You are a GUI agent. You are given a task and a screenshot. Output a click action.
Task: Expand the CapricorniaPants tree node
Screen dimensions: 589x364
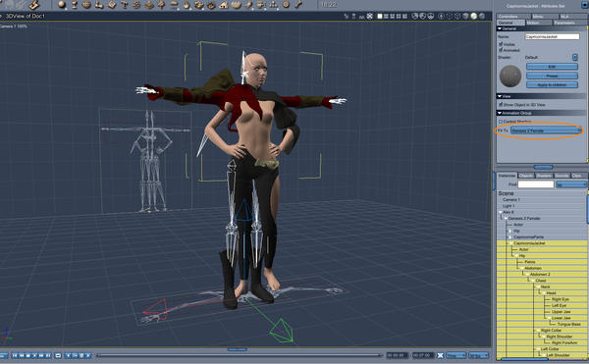[509, 237]
